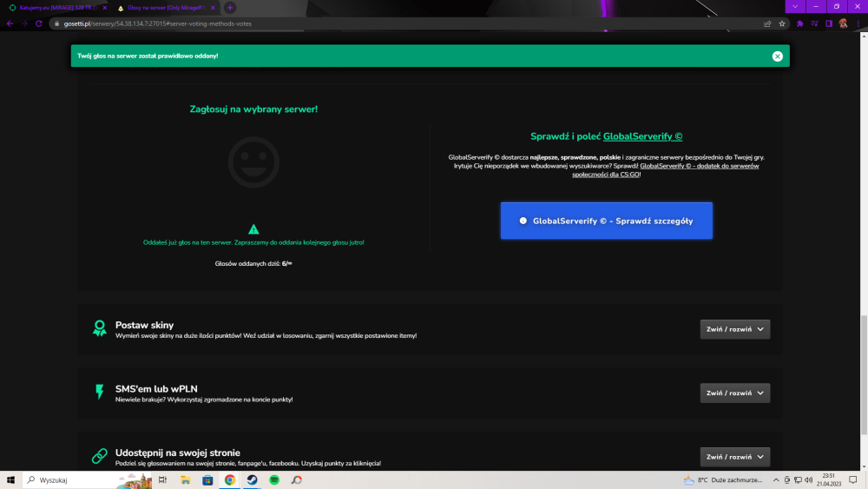
Task: Expand the SMS'em lub wPLN section
Action: coord(734,393)
